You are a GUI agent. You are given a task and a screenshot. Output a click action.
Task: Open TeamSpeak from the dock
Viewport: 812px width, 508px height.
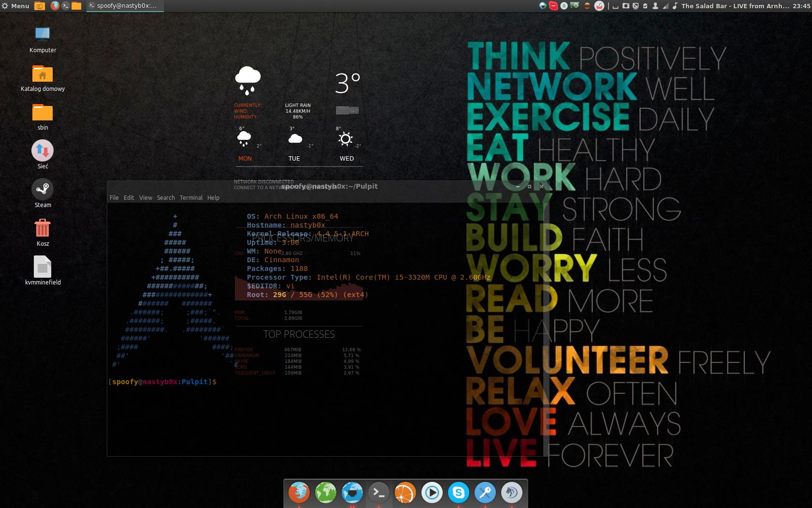(x=512, y=493)
